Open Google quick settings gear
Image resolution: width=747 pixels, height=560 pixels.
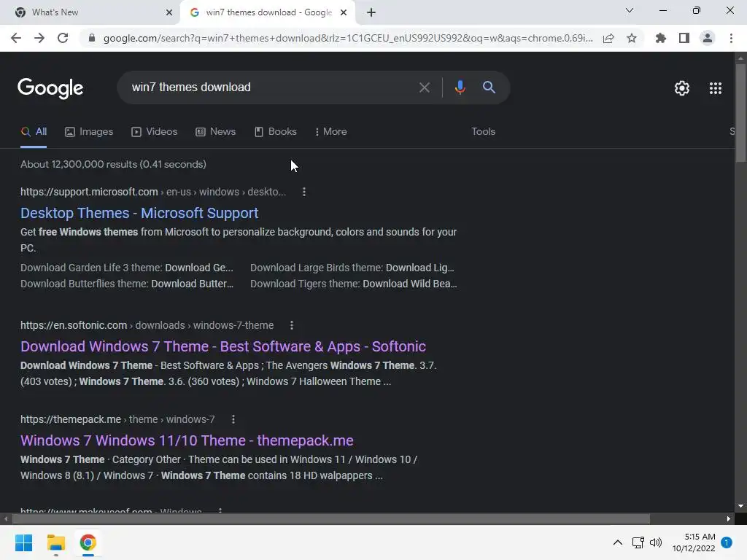tap(682, 88)
